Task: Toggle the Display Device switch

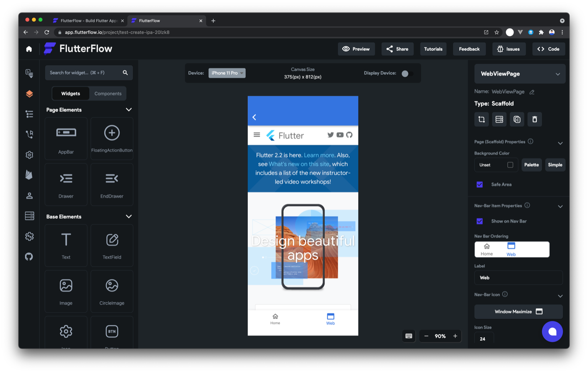Action: point(407,74)
